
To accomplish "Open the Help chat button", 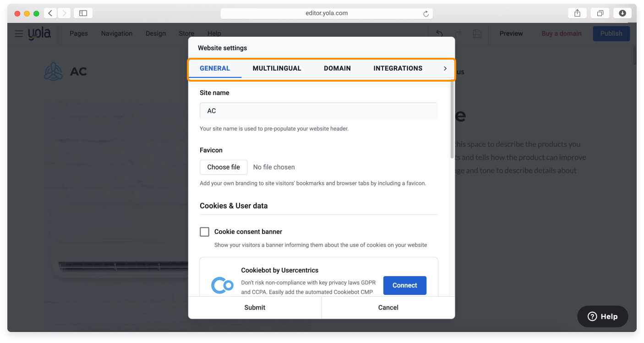I will 603,316.
